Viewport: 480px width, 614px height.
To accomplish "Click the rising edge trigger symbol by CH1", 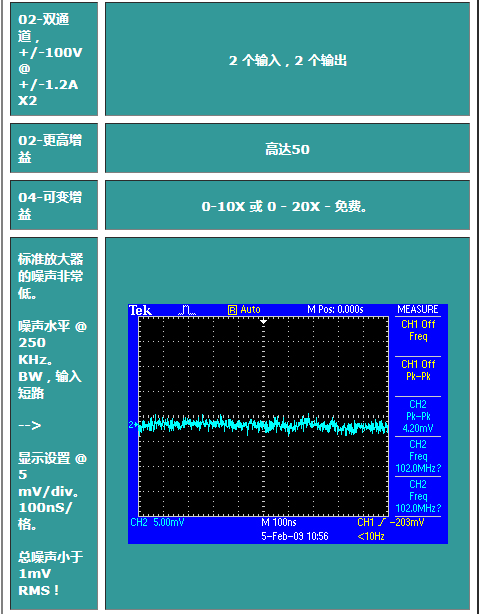I will [x=383, y=522].
